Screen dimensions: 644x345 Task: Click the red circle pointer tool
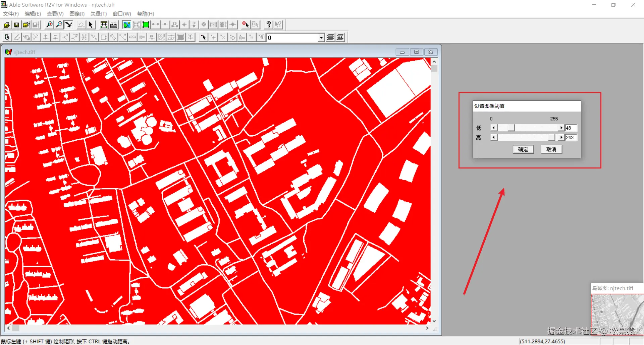coord(245,25)
